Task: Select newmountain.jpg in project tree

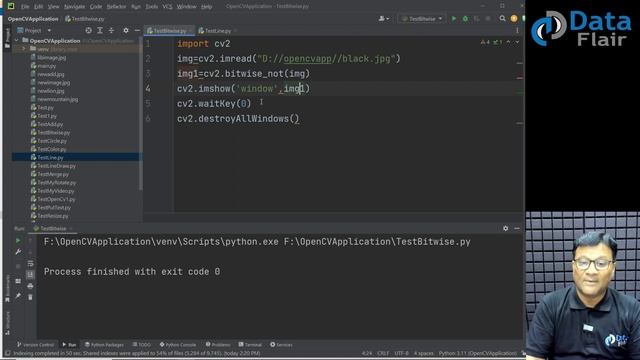Action: pos(58,99)
